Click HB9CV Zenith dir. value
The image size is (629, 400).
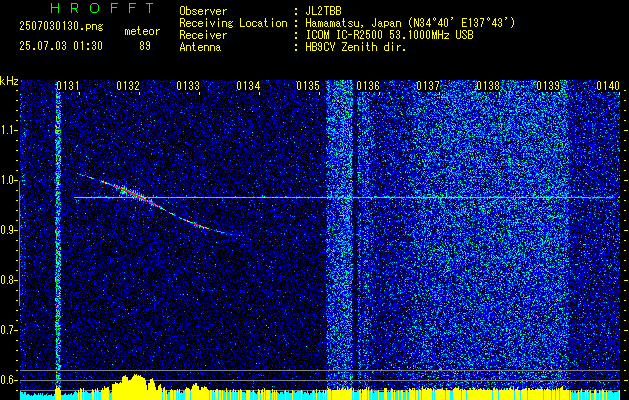[x=356, y=47]
